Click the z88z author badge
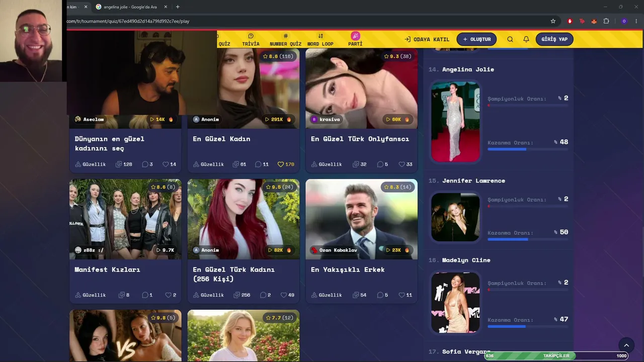The image size is (644, 362). tap(89, 250)
